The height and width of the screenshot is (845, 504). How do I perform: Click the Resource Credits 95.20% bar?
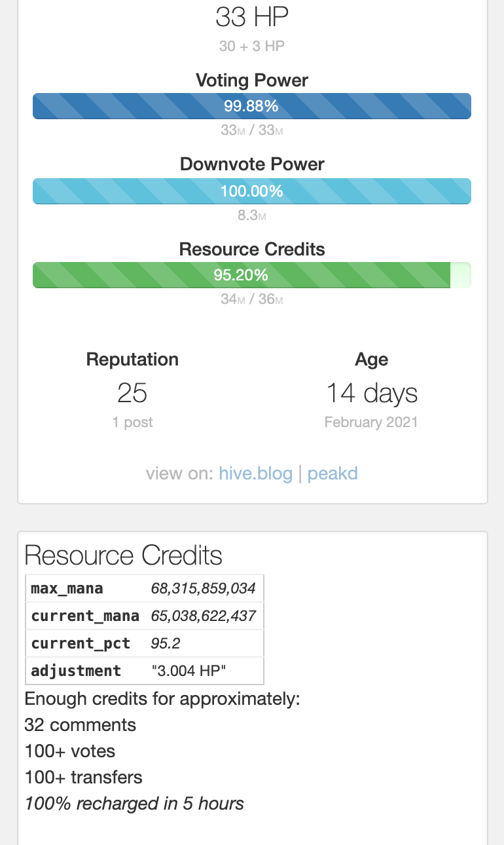click(x=252, y=275)
